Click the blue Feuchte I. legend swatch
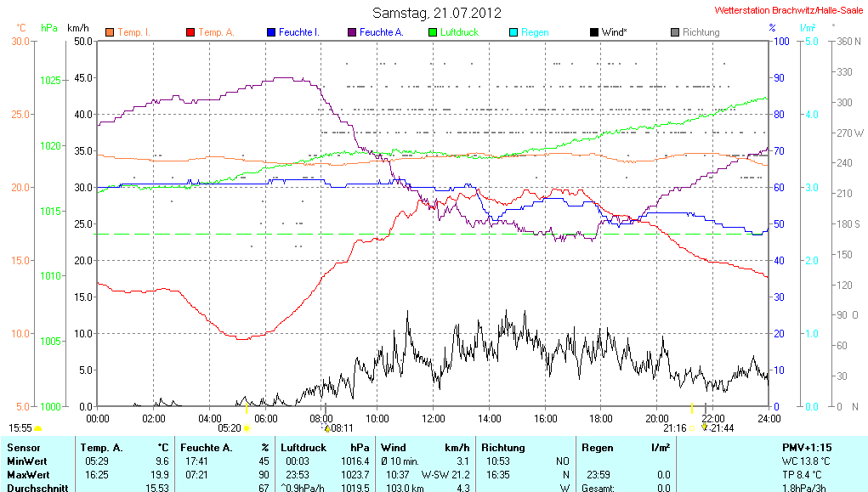Image resolution: width=868 pixels, height=492 pixels. [271, 32]
